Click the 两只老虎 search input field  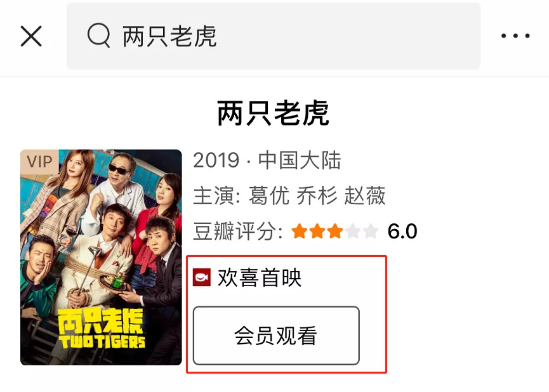[x=273, y=36]
